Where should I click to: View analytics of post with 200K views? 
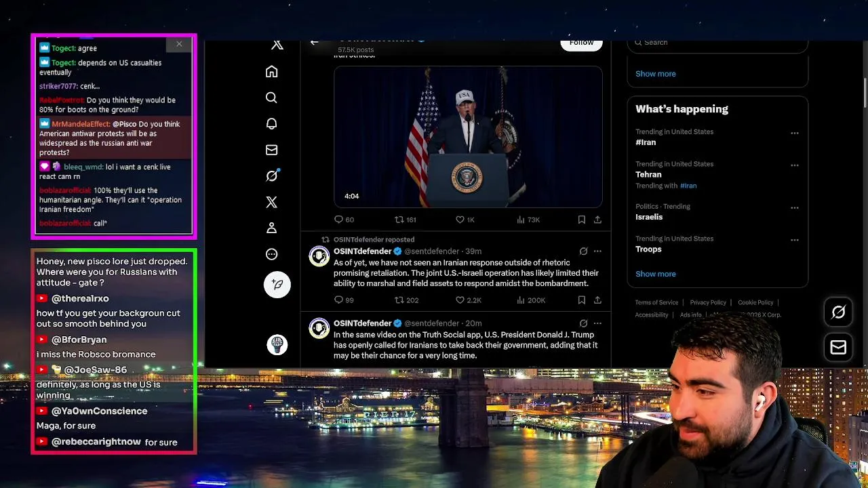pyautogui.click(x=531, y=300)
